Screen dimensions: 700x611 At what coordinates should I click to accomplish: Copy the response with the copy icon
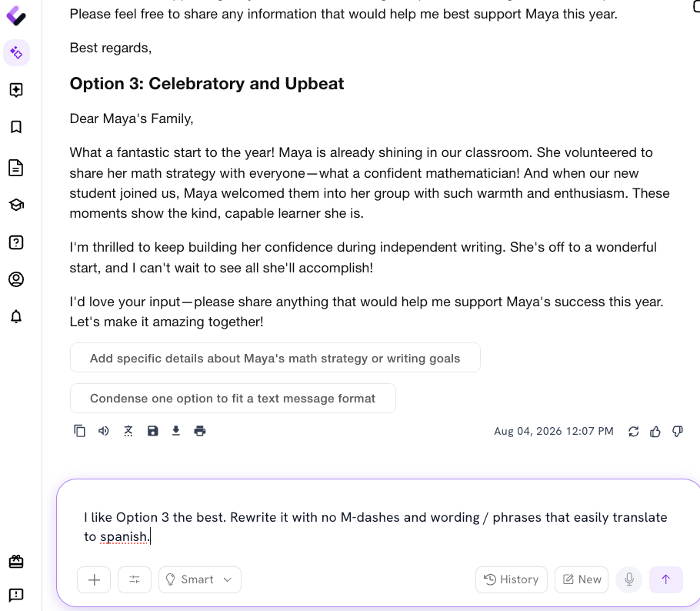[x=79, y=431]
